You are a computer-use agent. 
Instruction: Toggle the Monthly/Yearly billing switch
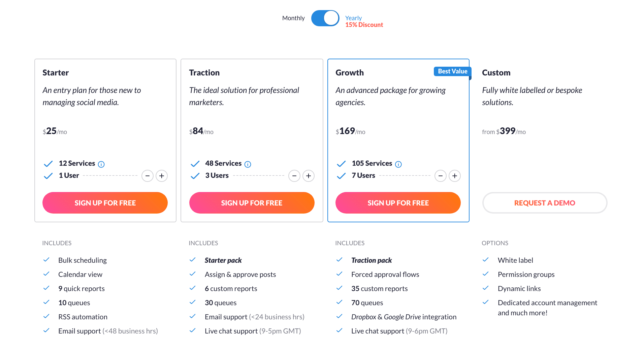325,18
